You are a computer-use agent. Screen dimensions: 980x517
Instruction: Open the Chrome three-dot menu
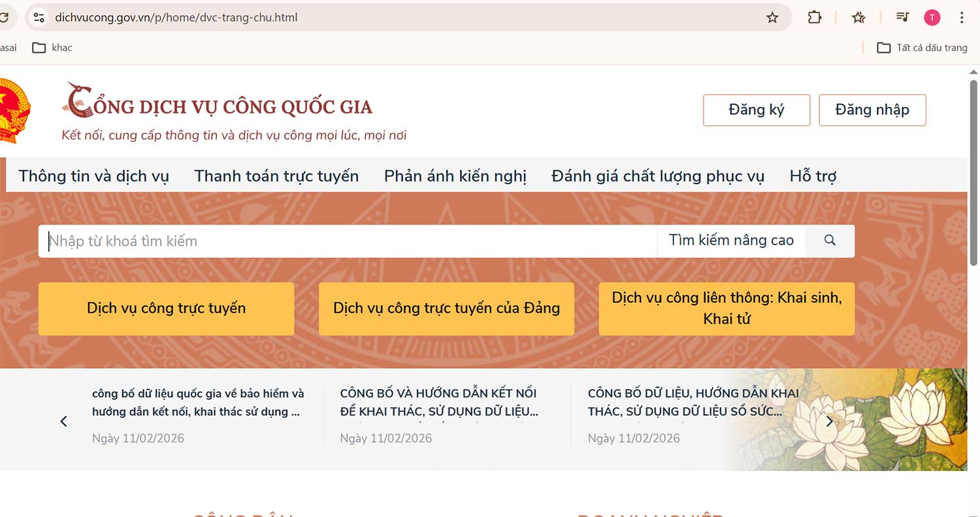962,18
